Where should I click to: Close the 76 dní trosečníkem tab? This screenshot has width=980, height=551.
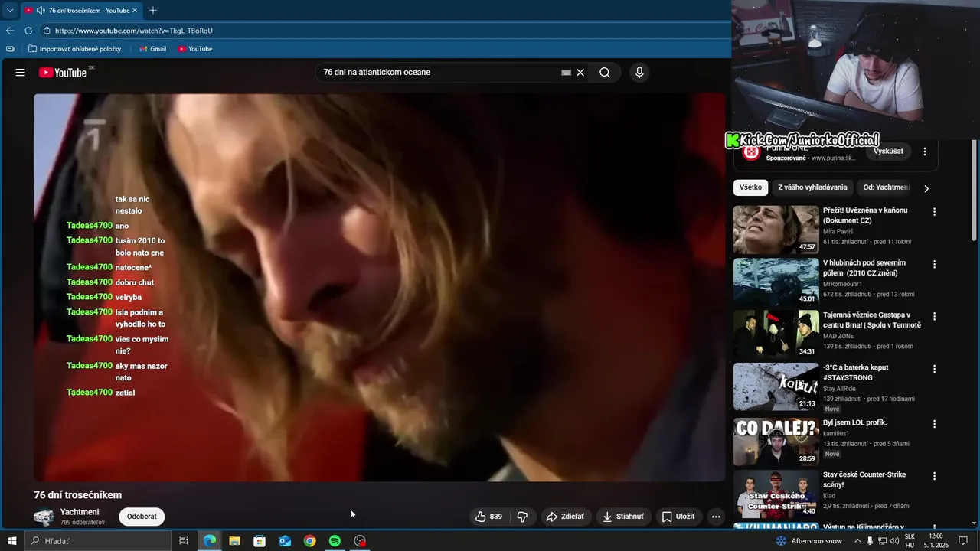coord(136,11)
